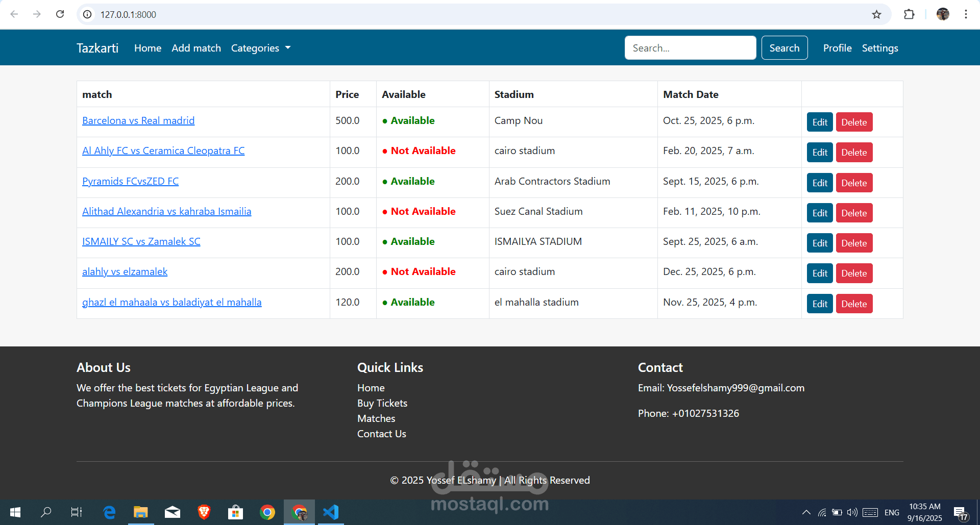Expand hidden system tray icons
980x525 pixels.
tap(806, 512)
